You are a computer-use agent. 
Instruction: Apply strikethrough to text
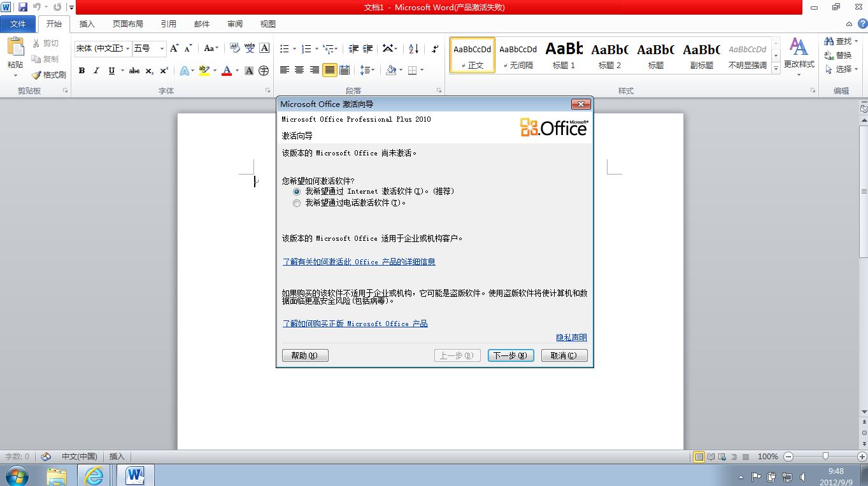(x=134, y=71)
